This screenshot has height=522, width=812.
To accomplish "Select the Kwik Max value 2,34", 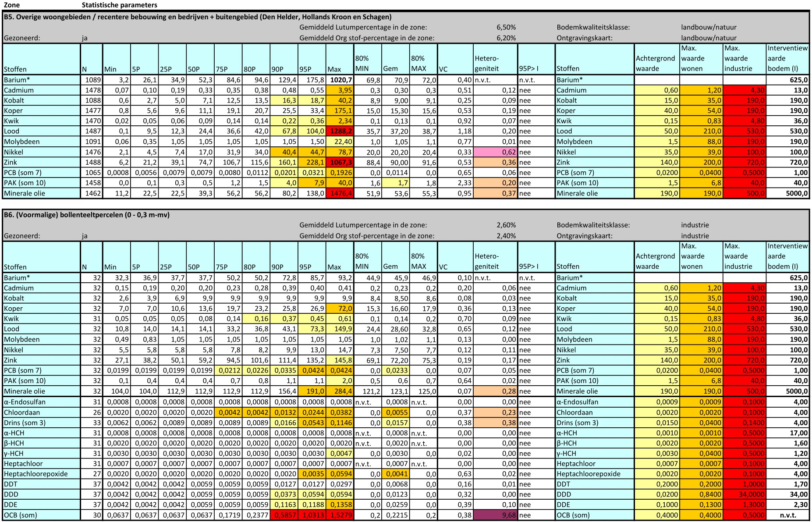I will click(x=340, y=121).
